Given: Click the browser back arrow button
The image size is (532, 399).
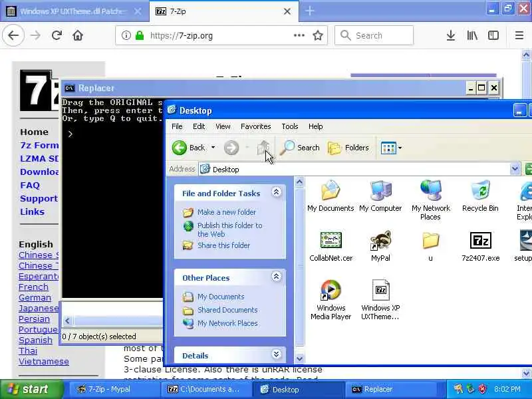Looking at the screenshot, I should point(13,35).
